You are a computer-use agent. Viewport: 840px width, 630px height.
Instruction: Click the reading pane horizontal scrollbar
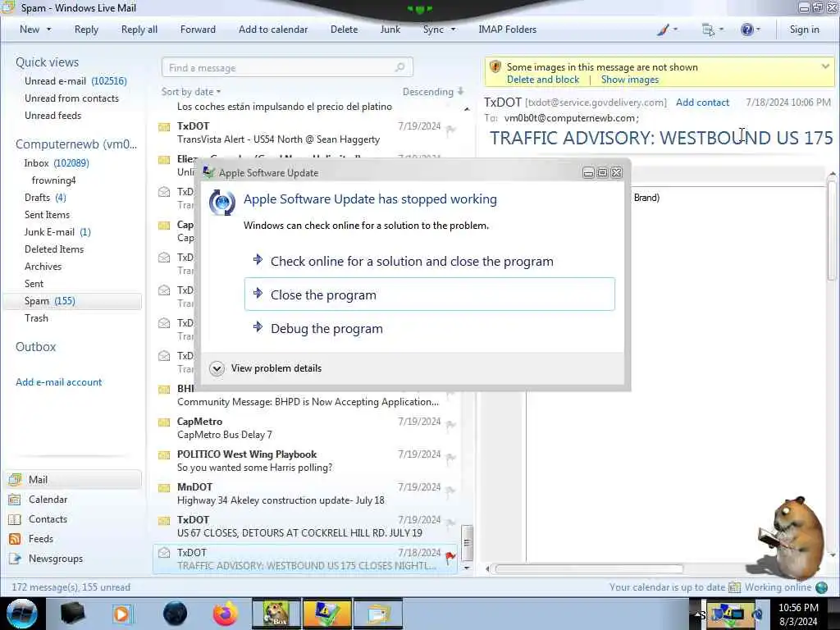pos(589,568)
